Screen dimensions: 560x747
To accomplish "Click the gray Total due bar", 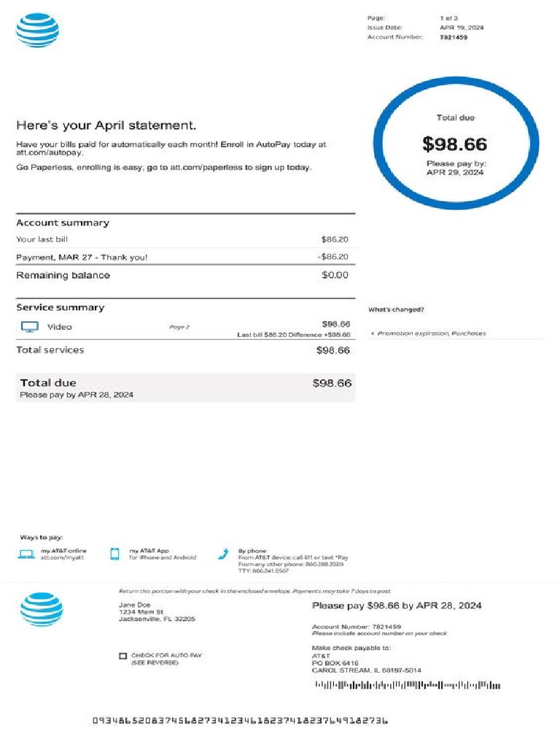I will (185, 387).
